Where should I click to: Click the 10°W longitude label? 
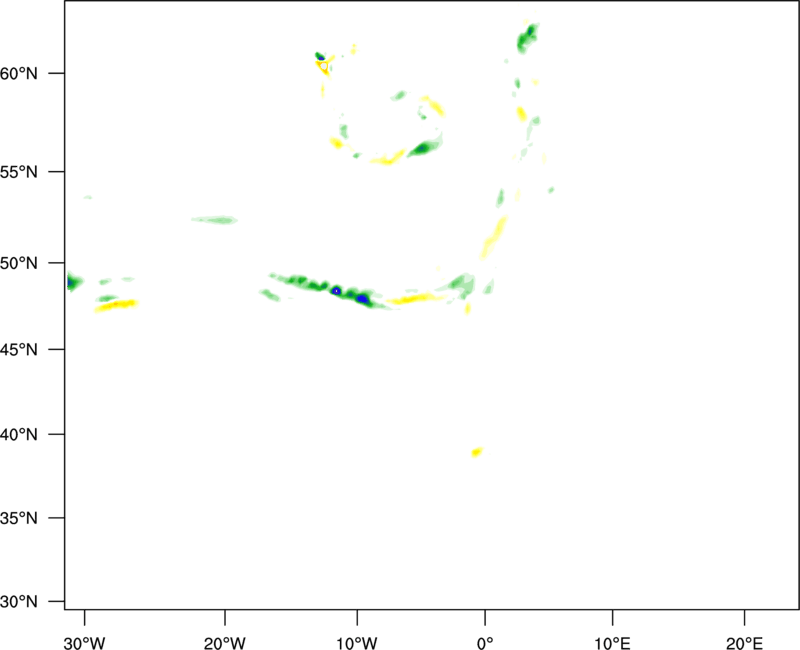[357, 643]
